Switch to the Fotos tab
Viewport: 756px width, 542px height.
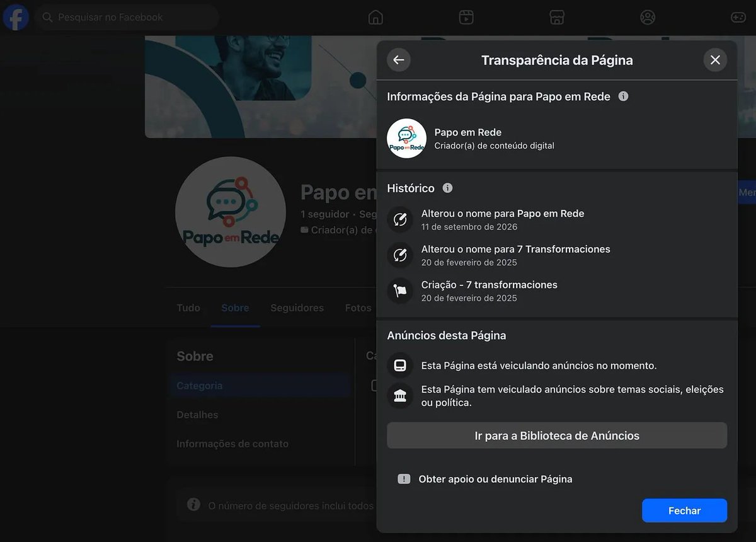pyautogui.click(x=358, y=308)
